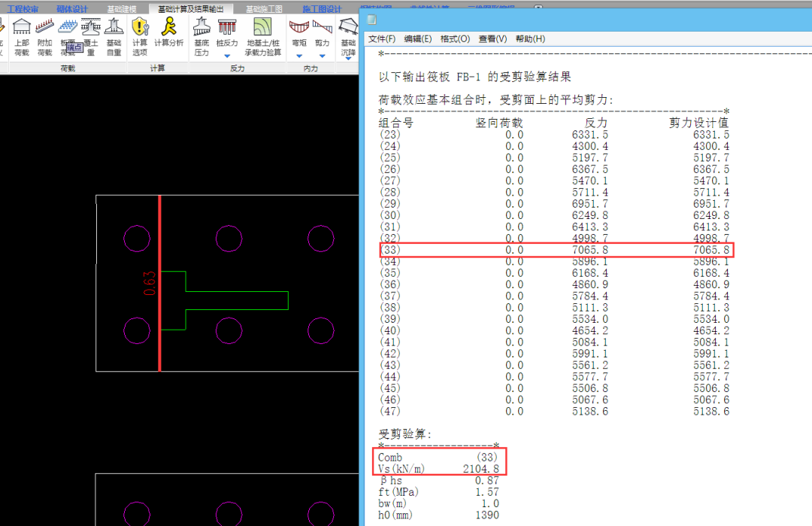812x526 pixels.
Task: Click the red 0.63 label in the drawing
Action: 150,284
